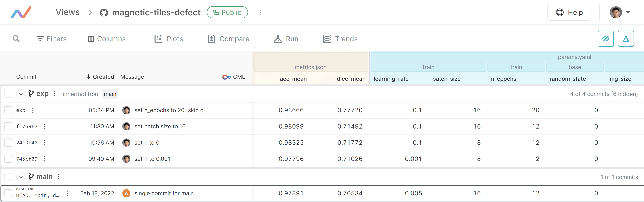Tick checkbox for commit 745cf09

coord(8,159)
